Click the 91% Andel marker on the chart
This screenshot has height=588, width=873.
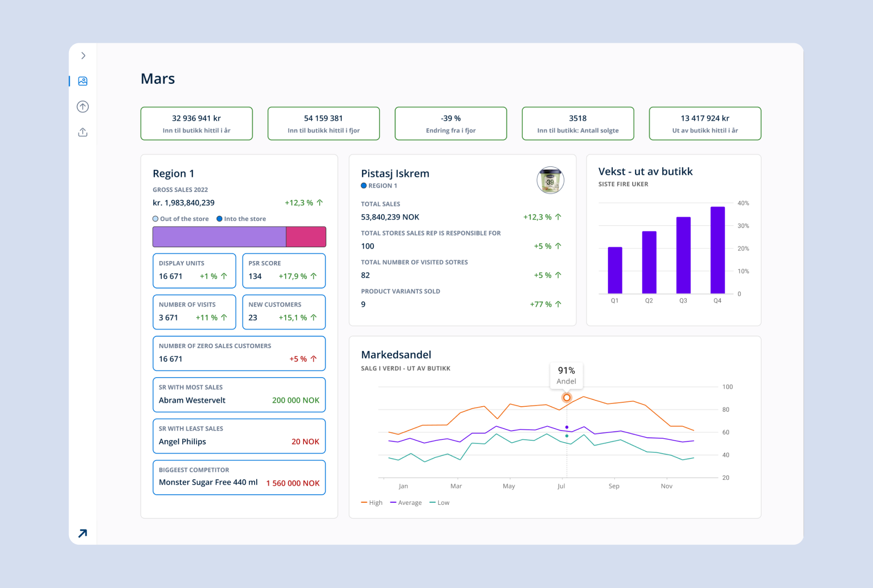[x=566, y=397]
